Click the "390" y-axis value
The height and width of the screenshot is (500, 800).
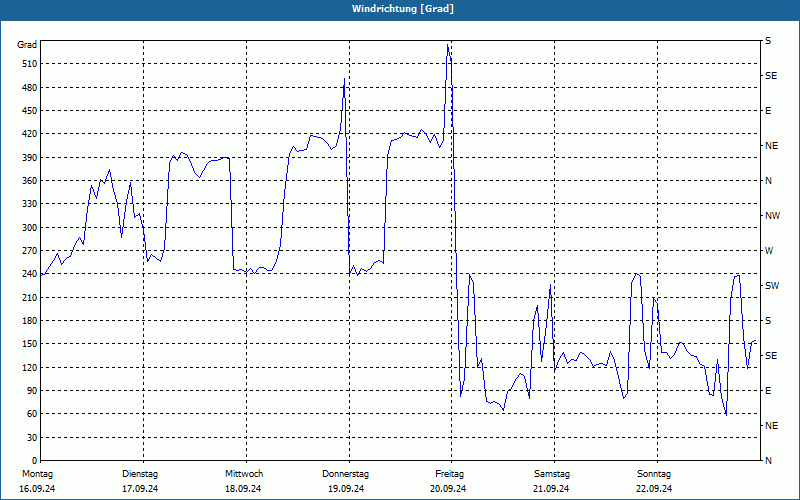point(30,157)
